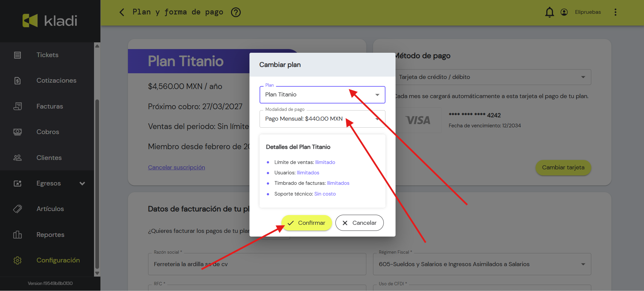
Task: Click the Configuración gear icon
Action: (x=17, y=260)
